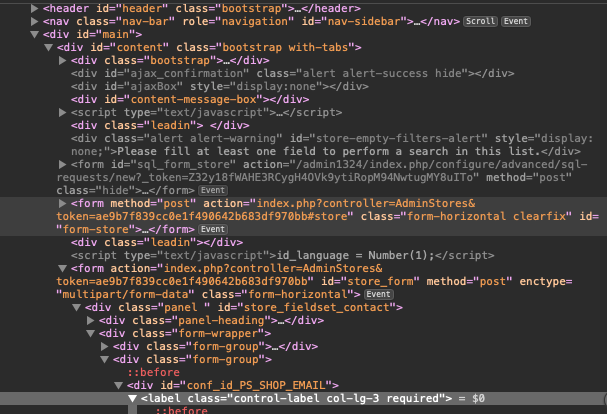Expand the header element node
Viewport: 607px width, 414px height.
34,9
